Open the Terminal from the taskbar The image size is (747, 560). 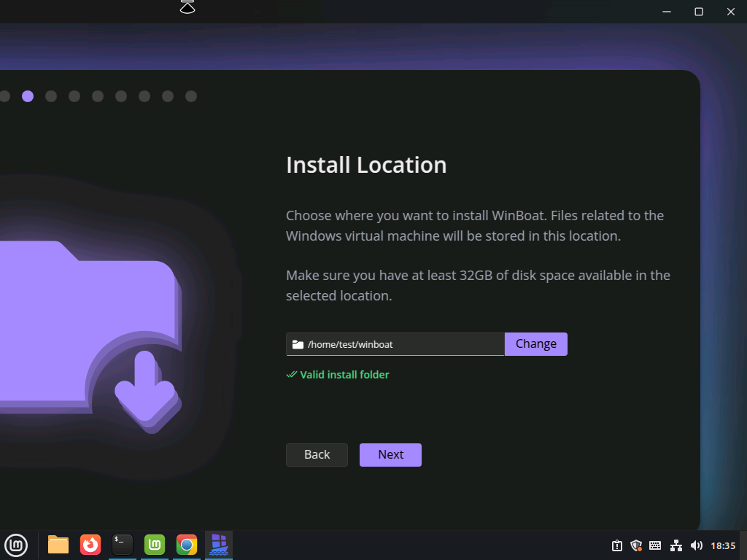123,545
